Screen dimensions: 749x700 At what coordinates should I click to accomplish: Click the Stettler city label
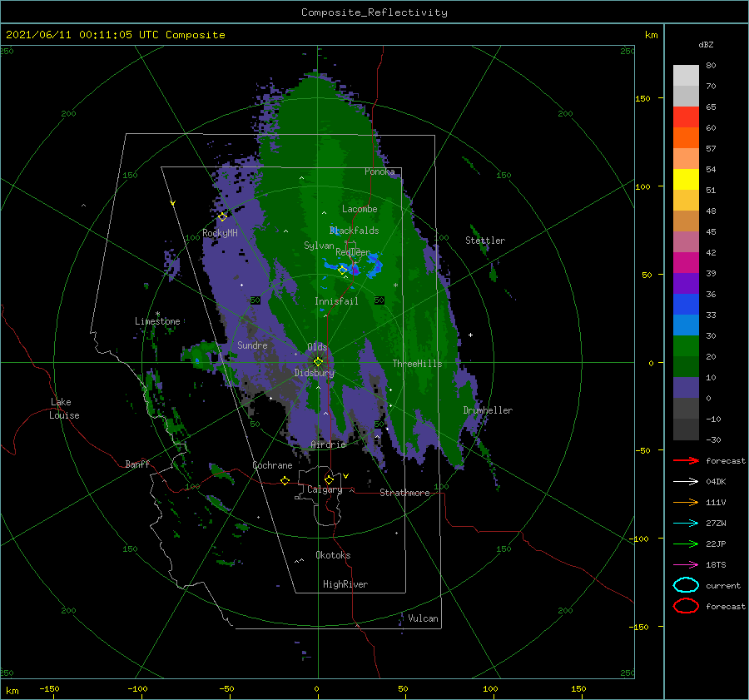(x=485, y=241)
